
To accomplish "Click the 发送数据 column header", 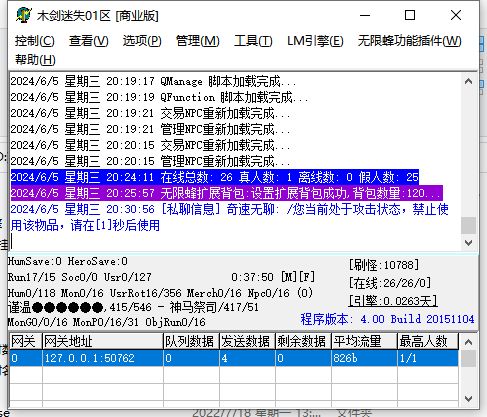I will (x=247, y=341).
